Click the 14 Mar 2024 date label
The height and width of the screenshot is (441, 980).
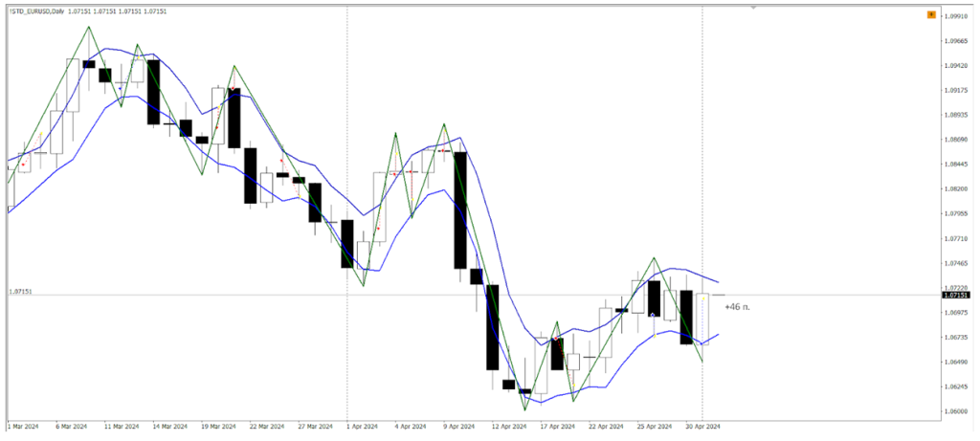click(168, 427)
